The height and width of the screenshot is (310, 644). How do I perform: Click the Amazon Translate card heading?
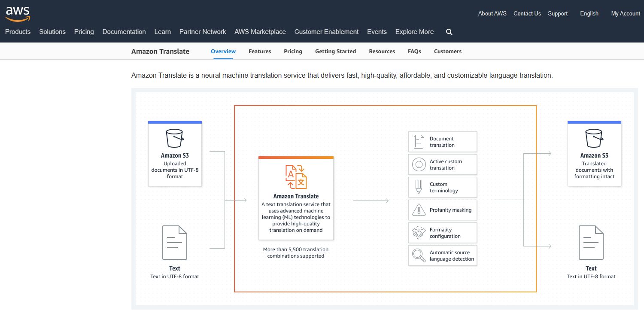[296, 196]
